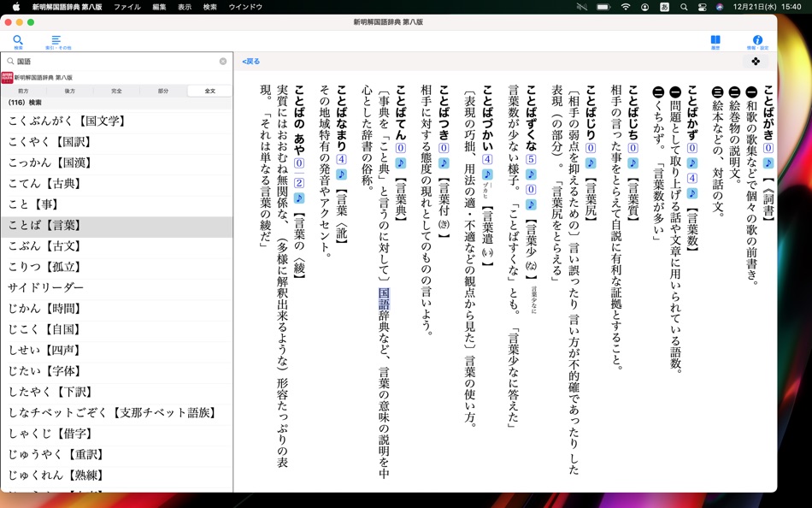Screen dimensions: 812x508
Task: Play the ことばかず audio after accent 4
Action: pos(691,193)
